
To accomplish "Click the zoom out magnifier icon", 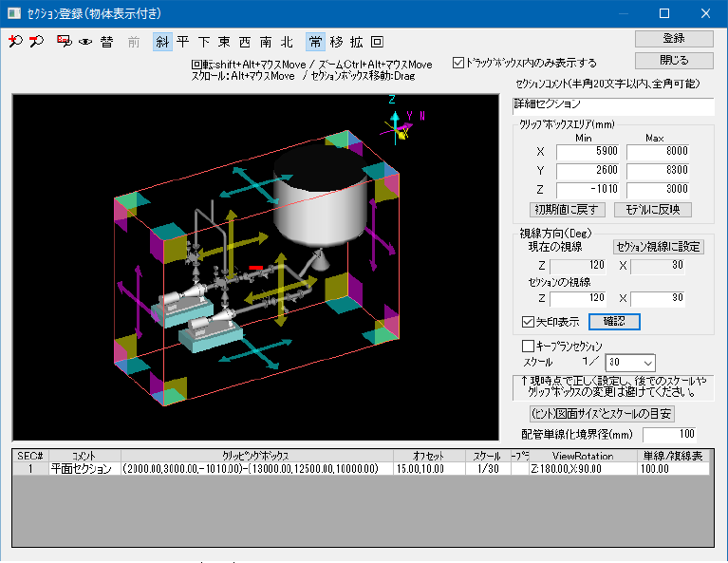I will click(x=37, y=42).
